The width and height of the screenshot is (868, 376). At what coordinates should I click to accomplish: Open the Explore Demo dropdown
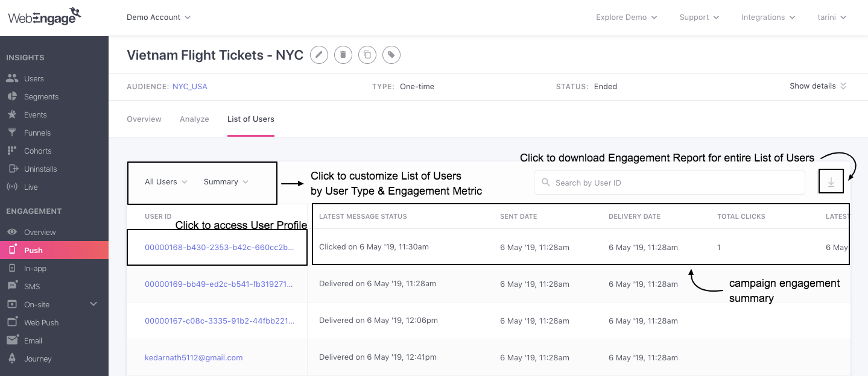pos(626,17)
